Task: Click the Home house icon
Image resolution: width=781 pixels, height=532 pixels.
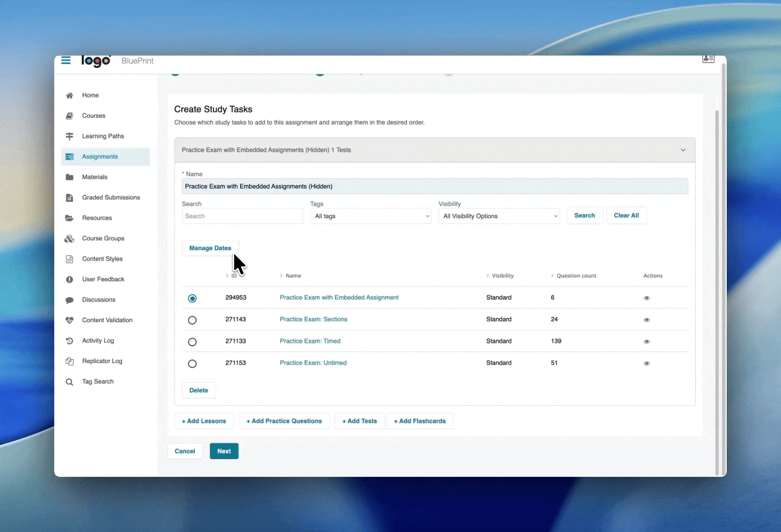Action: pyautogui.click(x=70, y=96)
